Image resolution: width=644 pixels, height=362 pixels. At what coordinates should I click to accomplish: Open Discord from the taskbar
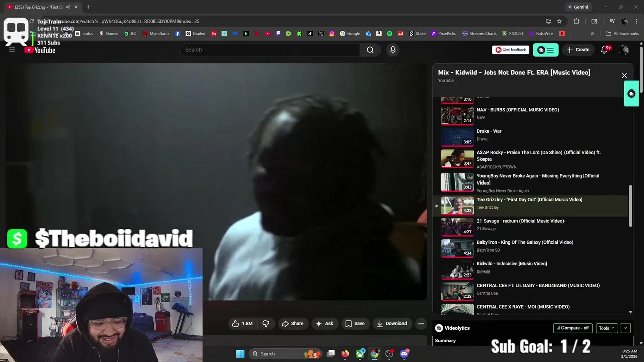[405, 354]
